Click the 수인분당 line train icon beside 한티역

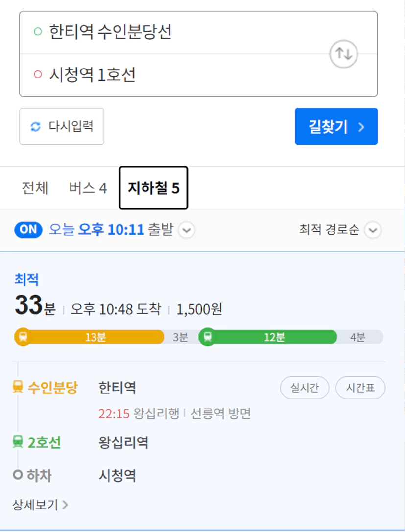pos(18,387)
